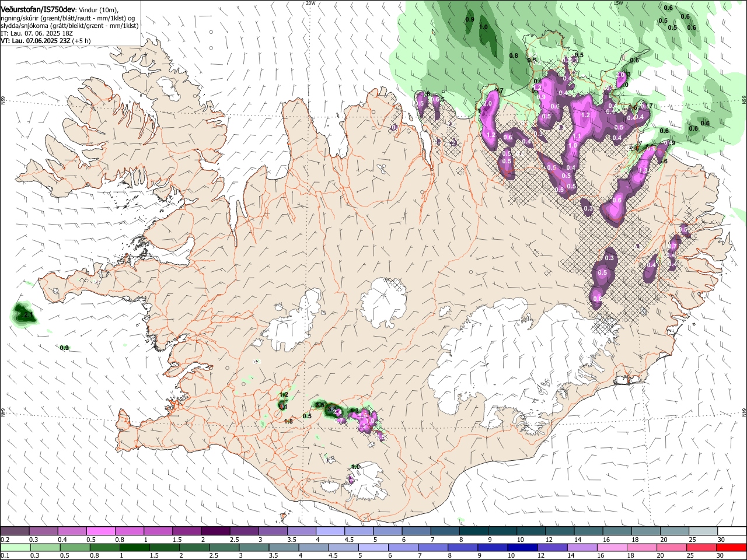
Task: Pick the 1 dark green swatch in lower rain scale
Action: pyautogui.click(x=135, y=547)
